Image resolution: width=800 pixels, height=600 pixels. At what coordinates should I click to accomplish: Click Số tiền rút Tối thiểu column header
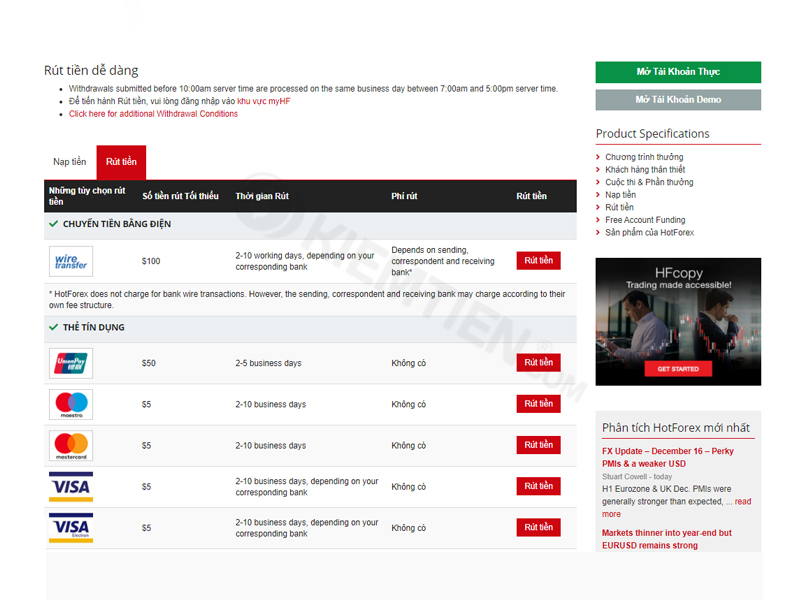click(x=181, y=196)
